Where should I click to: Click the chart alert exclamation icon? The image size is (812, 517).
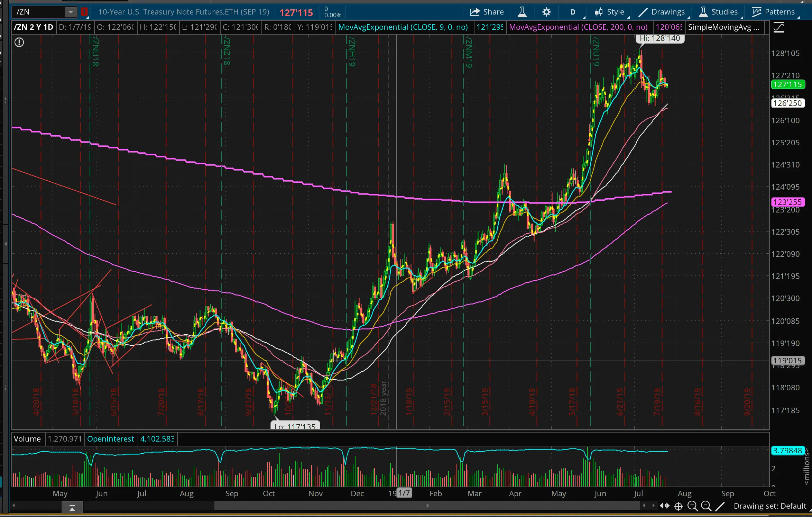pyautogui.click(x=19, y=42)
